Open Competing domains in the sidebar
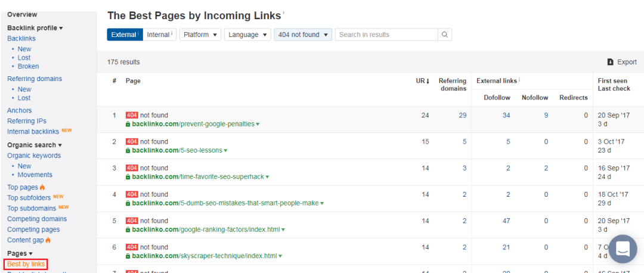This screenshot has height=273, width=644. tap(37, 219)
